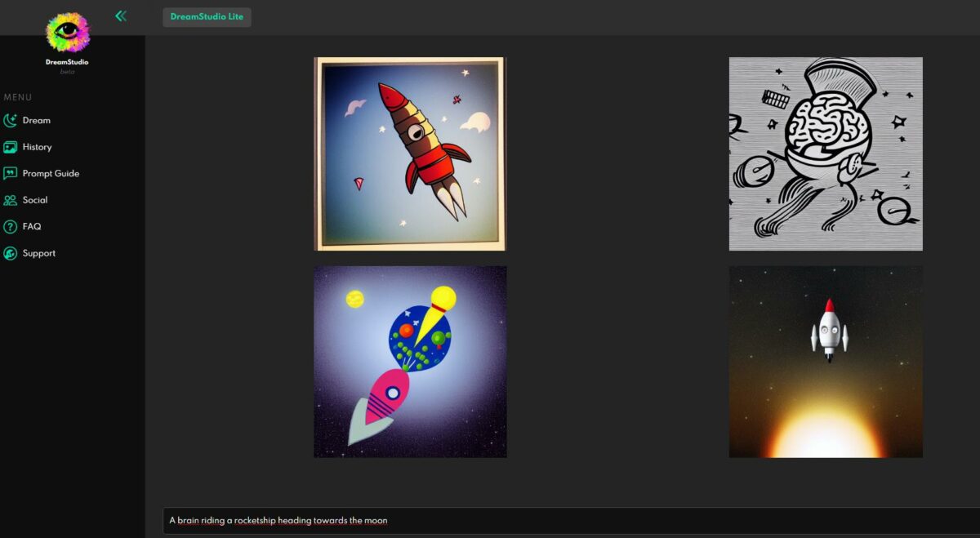
Task: Open the FAQ text link
Action: pos(32,227)
